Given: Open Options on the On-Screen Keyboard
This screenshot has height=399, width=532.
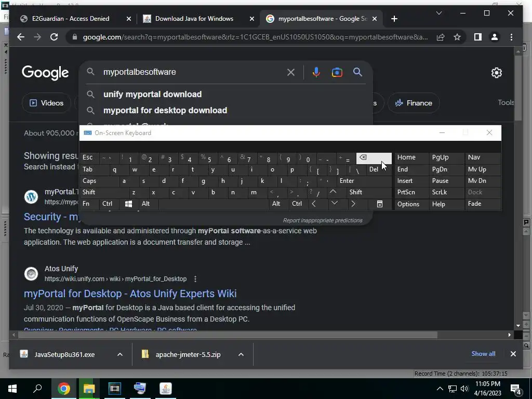Looking at the screenshot, I should click(x=411, y=204).
